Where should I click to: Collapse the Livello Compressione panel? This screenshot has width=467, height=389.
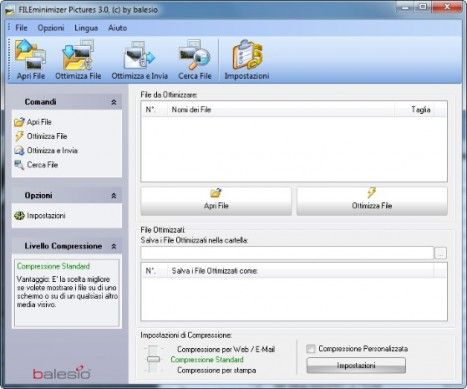coord(114,246)
